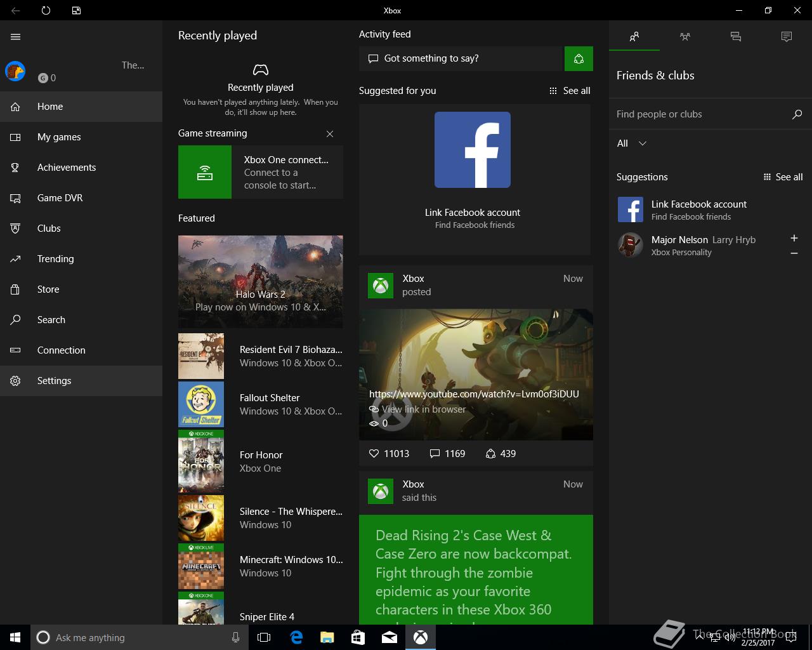Image resolution: width=812 pixels, height=650 pixels.
Task: Click the 'Got something to say?' field
Action: point(462,58)
